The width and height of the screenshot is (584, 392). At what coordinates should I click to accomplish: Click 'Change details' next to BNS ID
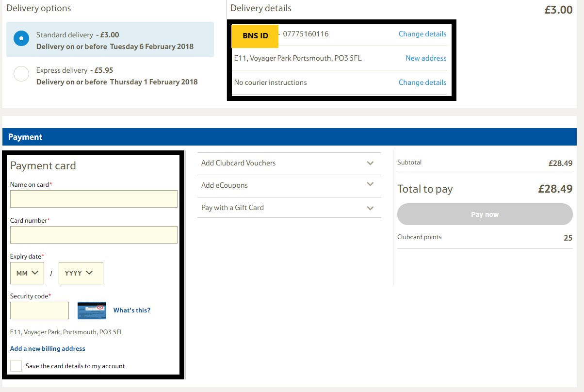point(422,34)
